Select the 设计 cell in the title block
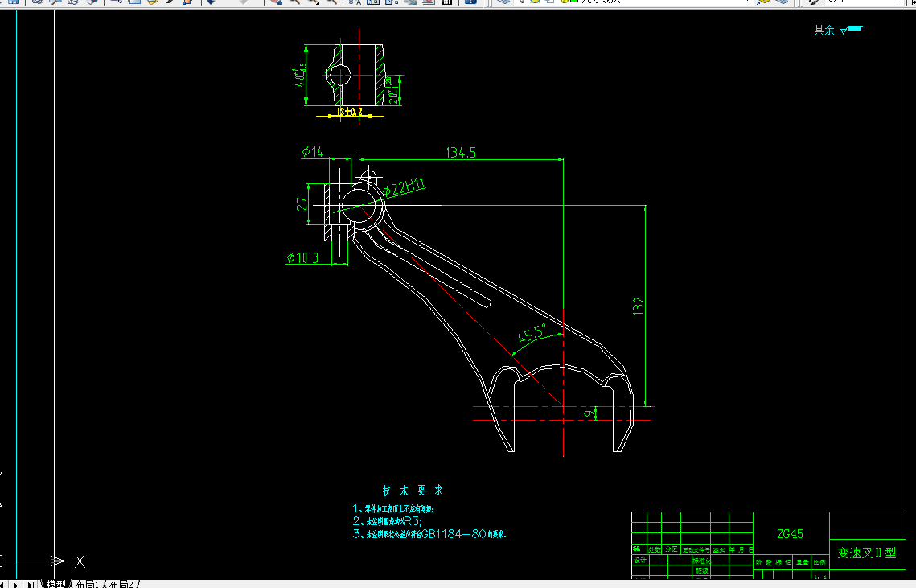Viewport: 916px width, 588px height. [640, 560]
